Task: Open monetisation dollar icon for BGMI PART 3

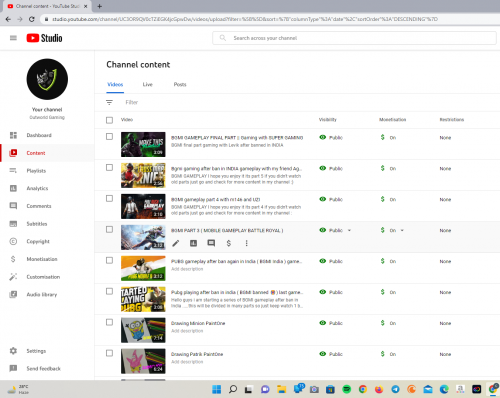Action: (229, 243)
